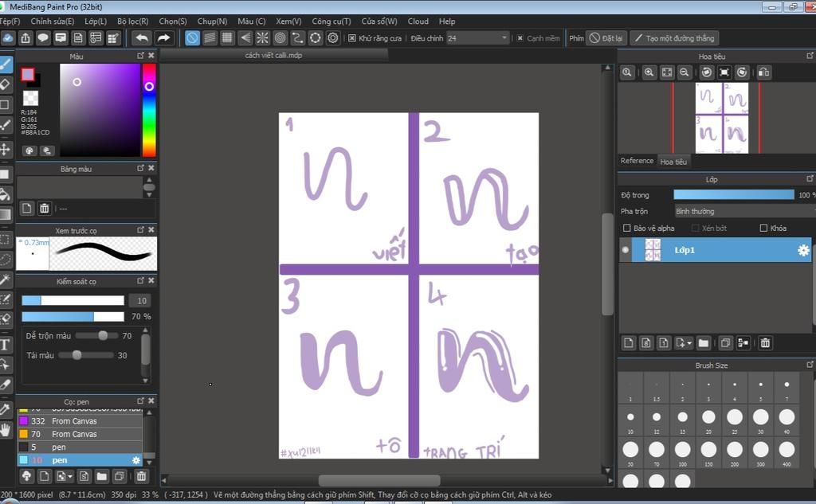This screenshot has width=816, height=504.
Task: Click the Undo arrow in toolbar
Action: [142, 38]
